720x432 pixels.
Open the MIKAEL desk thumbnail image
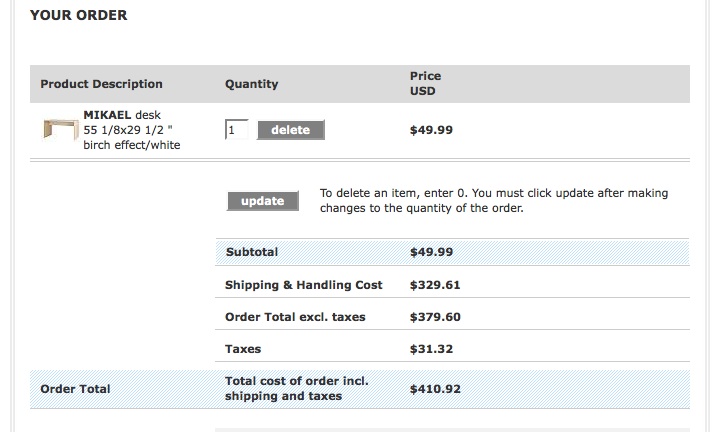pos(61,129)
